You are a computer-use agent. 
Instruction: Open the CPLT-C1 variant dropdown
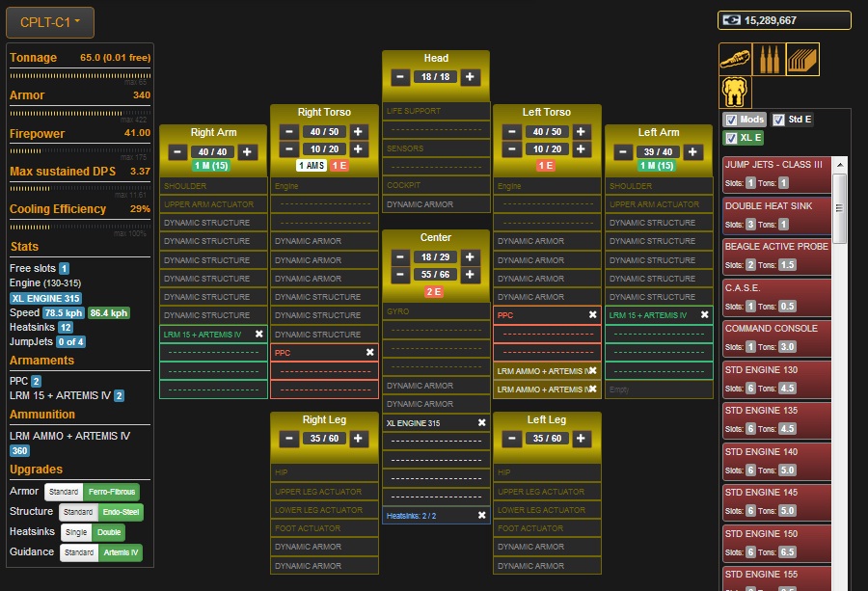tap(50, 21)
